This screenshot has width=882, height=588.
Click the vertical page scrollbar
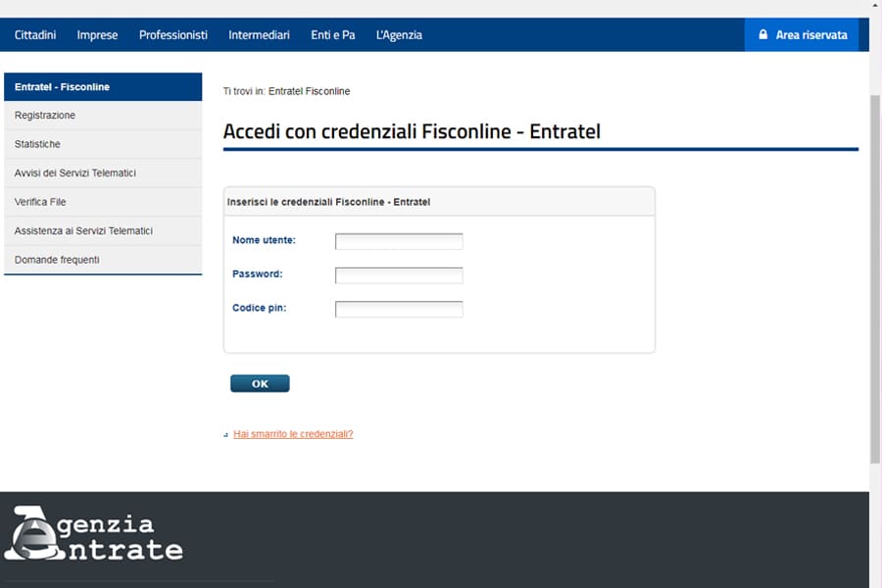pos(875,278)
